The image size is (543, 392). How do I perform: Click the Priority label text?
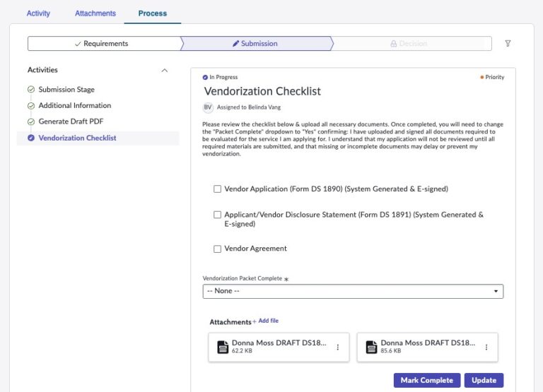494,77
